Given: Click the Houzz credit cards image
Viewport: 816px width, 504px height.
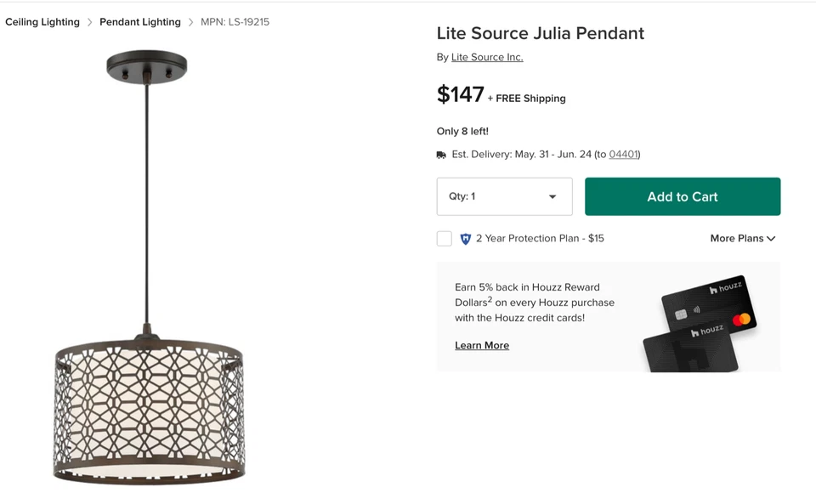Looking at the screenshot, I should (701, 324).
